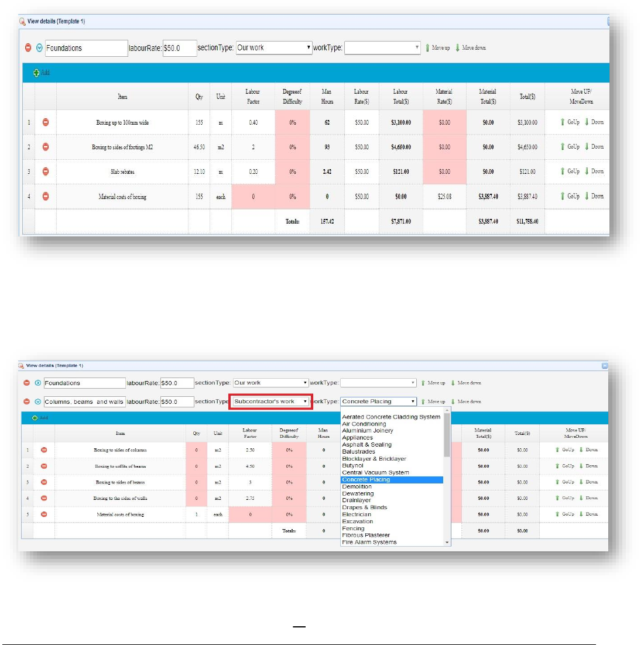
Task: Click the 157.42 total man hours cell
Action: click(327, 221)
